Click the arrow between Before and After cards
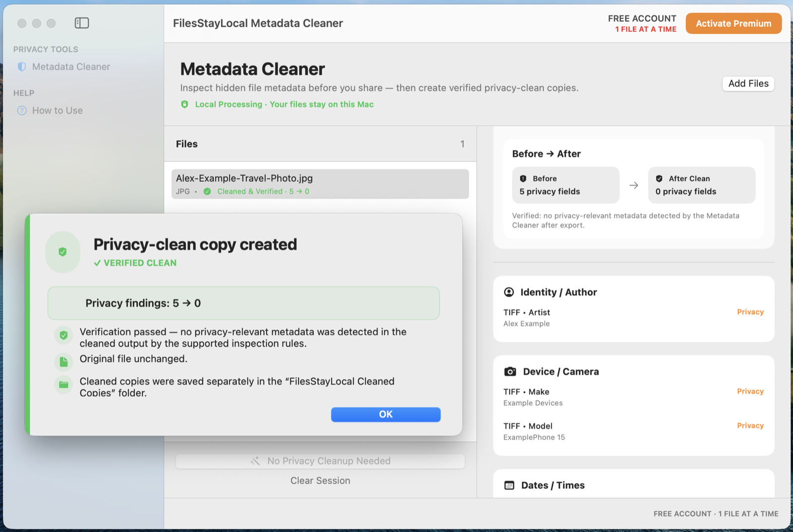This screenshot has height=532, width=793. (634, 185)
